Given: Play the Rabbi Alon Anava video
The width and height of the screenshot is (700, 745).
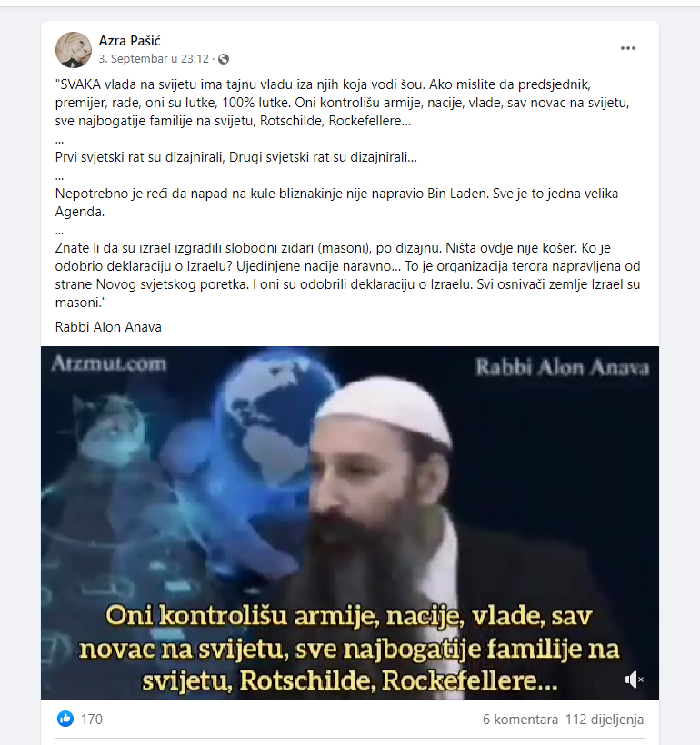Looking at the screenshot, I should coord(349,522).
